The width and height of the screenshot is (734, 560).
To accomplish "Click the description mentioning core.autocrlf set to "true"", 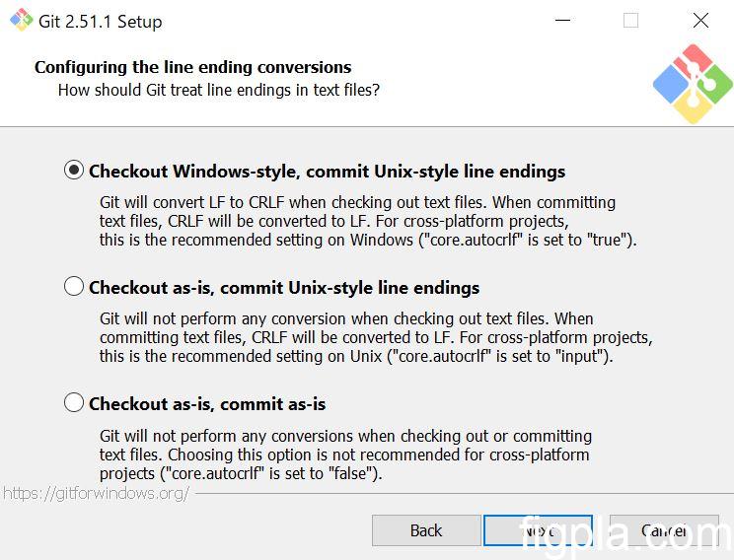I will [x=367, y=221].
